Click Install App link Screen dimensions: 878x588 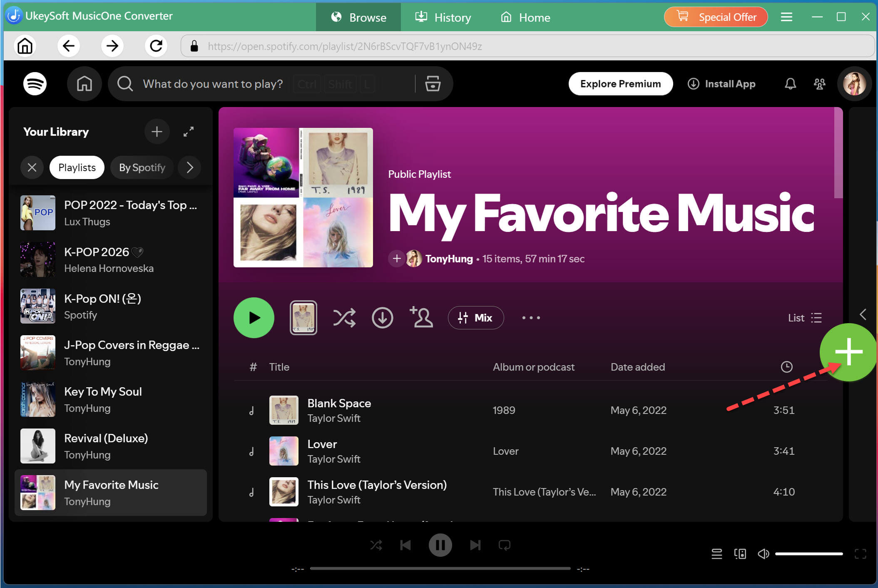point(721,84)
